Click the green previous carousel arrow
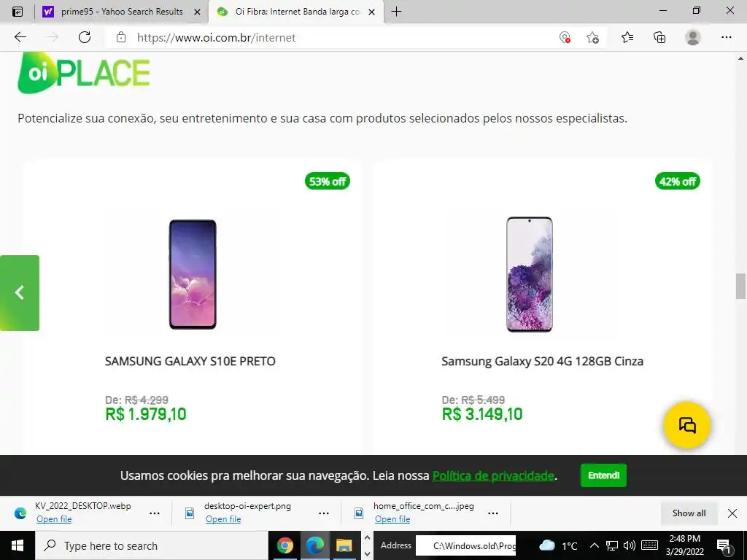The height and width of the screenshot is (560, 747). point(20,292)
